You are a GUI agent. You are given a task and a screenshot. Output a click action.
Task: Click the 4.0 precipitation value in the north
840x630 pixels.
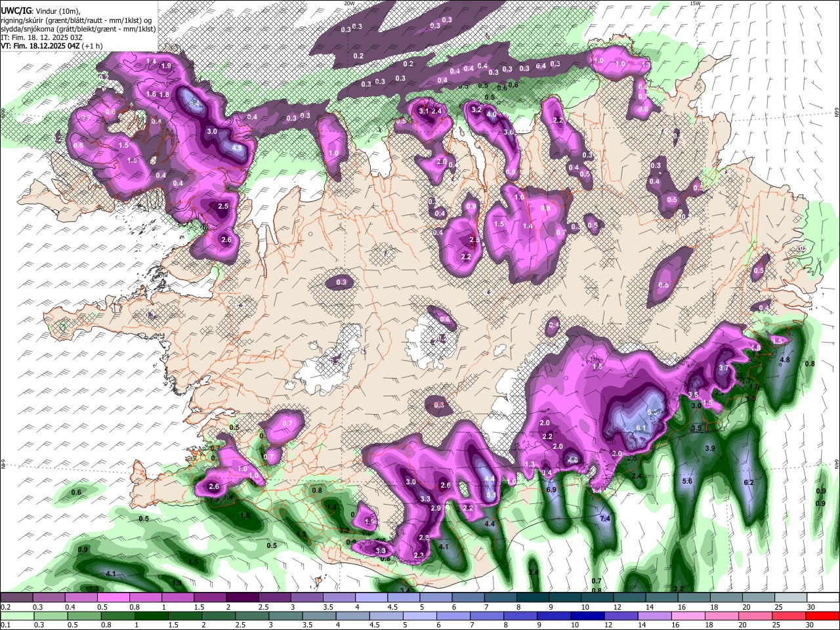pyautogui.click(x=491, y=114)
